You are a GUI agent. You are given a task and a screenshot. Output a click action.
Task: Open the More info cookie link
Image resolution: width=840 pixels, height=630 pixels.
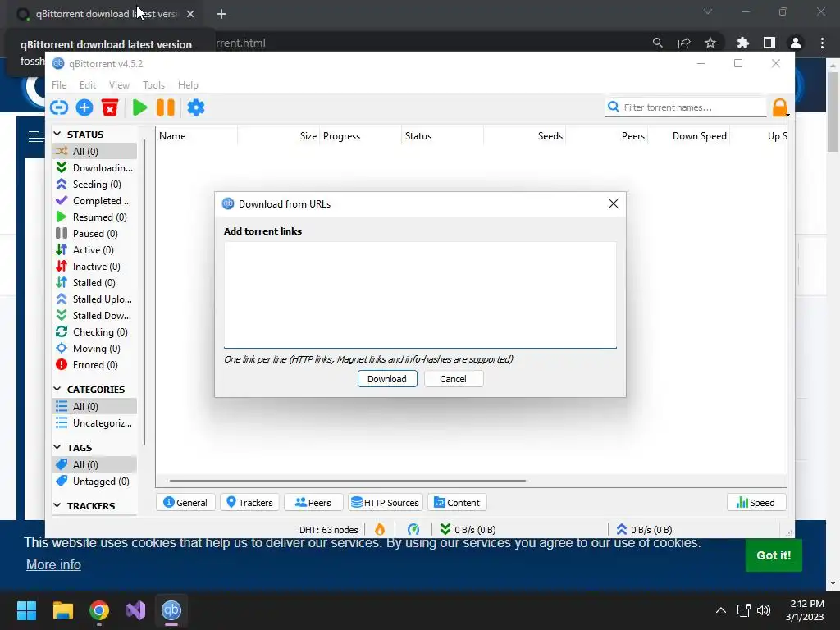tap(53, 564)
